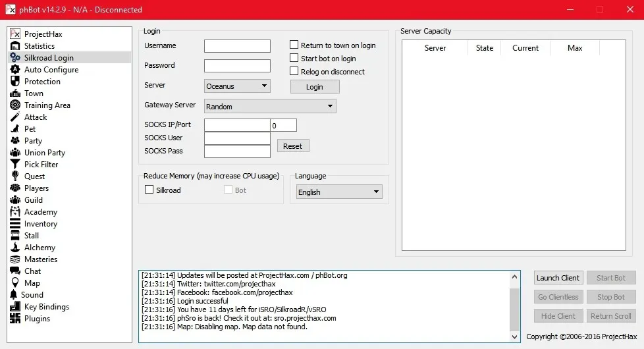Click the Inventory list icon
This screenshot has width=644, height=349.
[x=15, y=224]
